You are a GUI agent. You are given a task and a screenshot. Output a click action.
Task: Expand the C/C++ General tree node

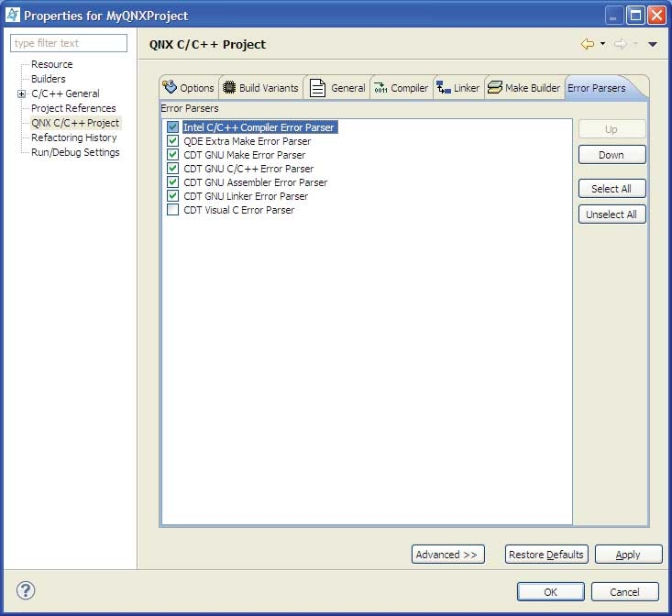pyautogui.click(x=21, y=93)
